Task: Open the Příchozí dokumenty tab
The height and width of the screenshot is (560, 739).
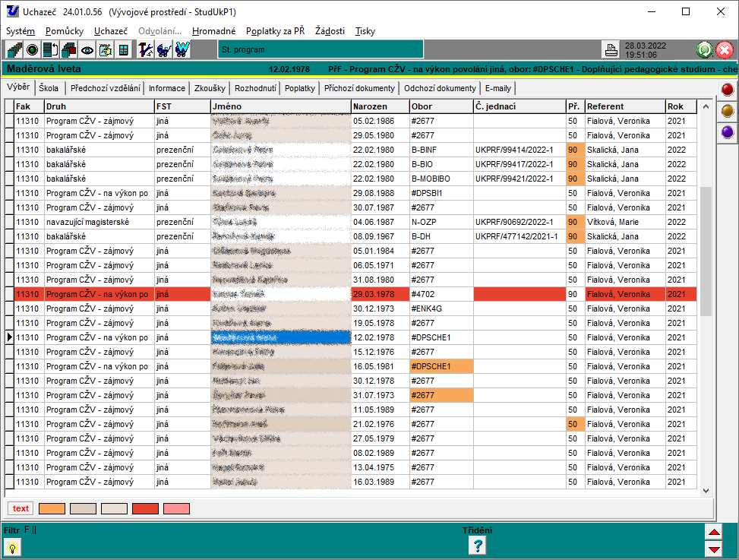Action: 359,88
